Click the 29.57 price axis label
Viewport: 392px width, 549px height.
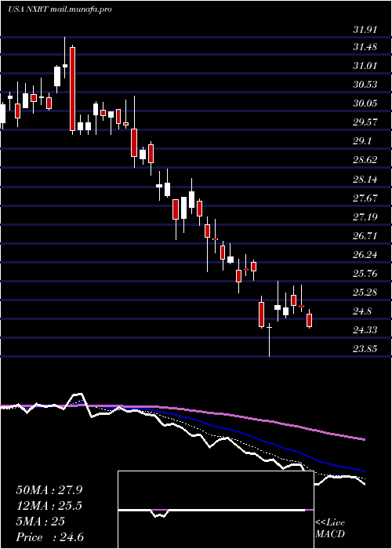point(365,122)
